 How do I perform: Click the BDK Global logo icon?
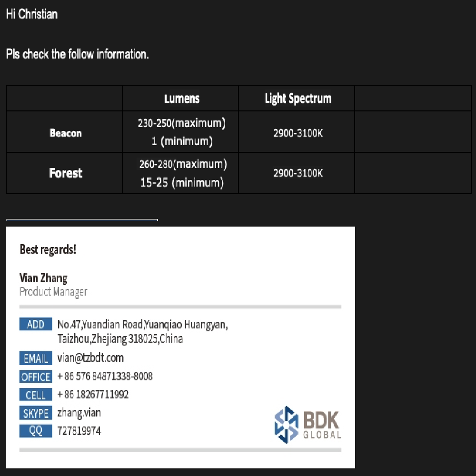(x=286, y=425)
